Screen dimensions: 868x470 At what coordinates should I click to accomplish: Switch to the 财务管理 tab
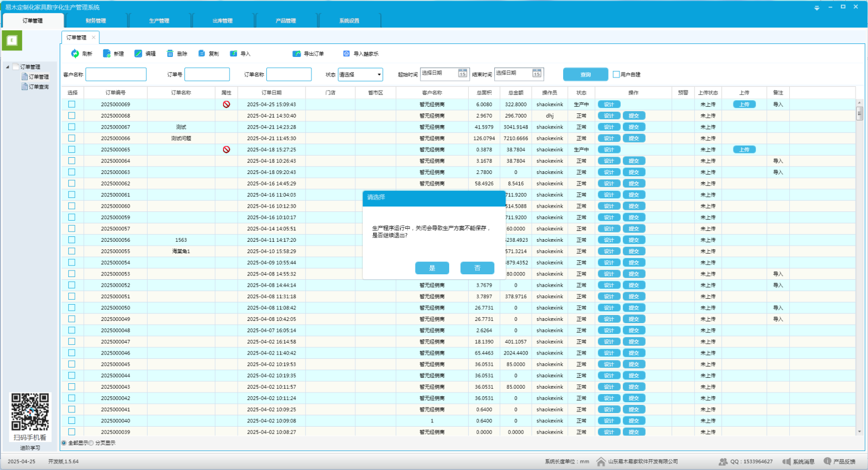click(x=96, y=21)
